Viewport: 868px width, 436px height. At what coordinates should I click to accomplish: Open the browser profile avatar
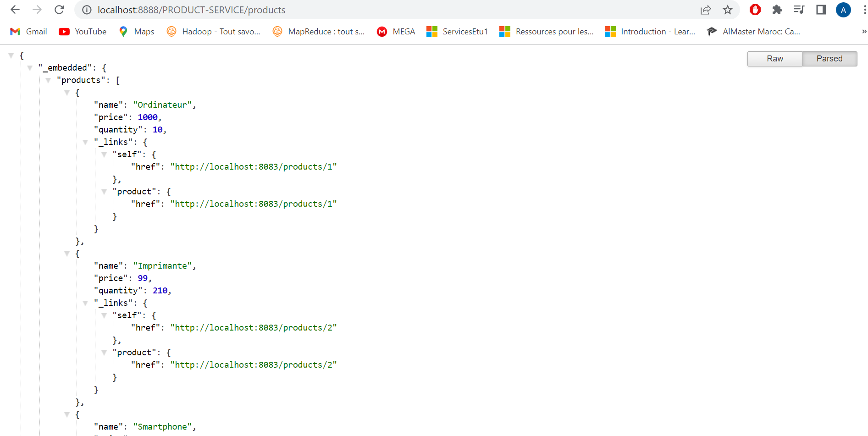[x=843, y=10]
